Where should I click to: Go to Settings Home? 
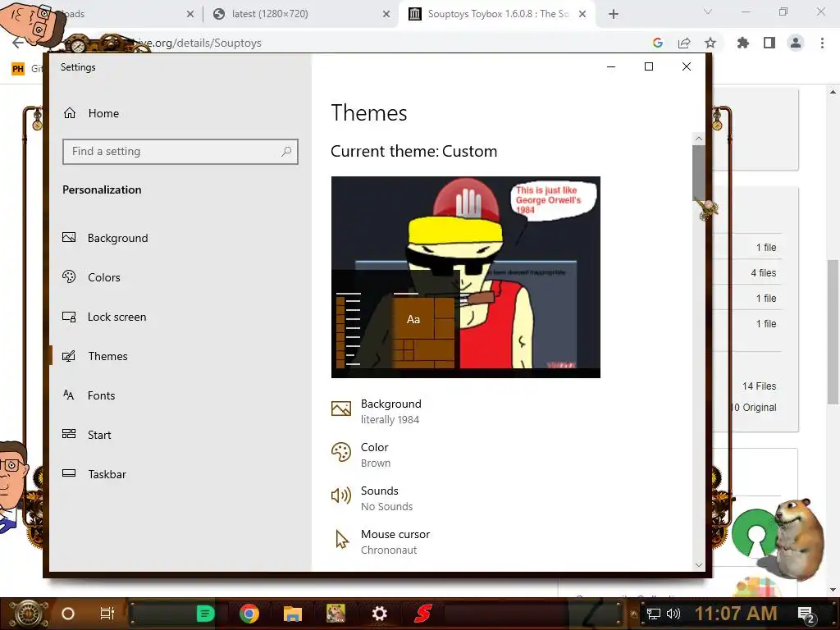91,113
